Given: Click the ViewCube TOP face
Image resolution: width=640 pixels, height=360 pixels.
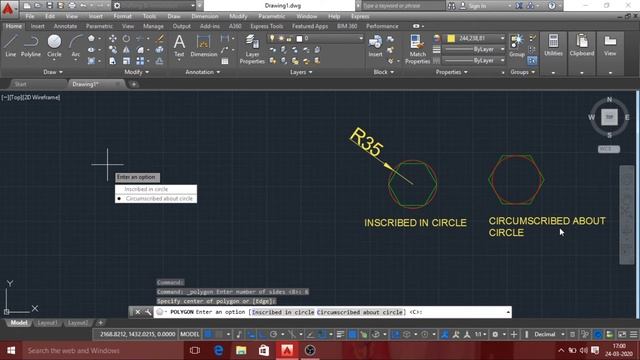Looking at the screenshot, I should (x=609, y=117).
